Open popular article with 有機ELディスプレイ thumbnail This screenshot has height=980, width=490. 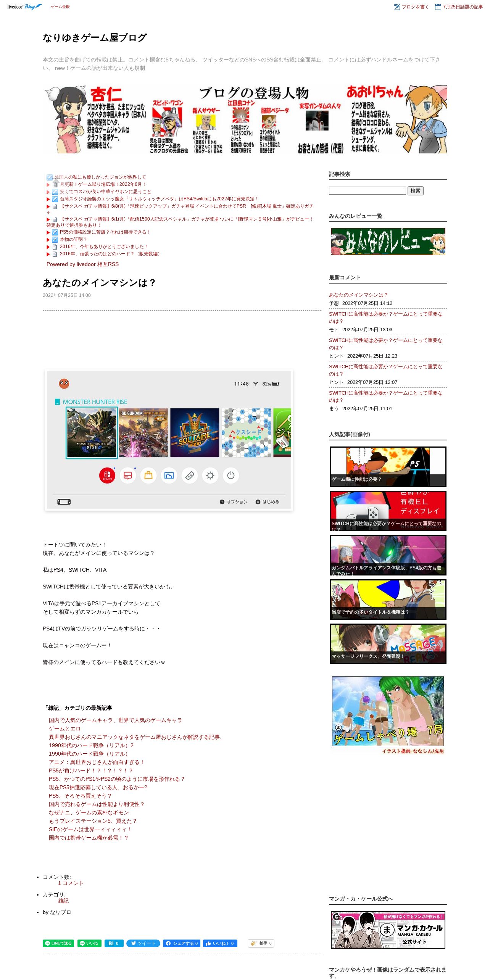coord(388,511)
